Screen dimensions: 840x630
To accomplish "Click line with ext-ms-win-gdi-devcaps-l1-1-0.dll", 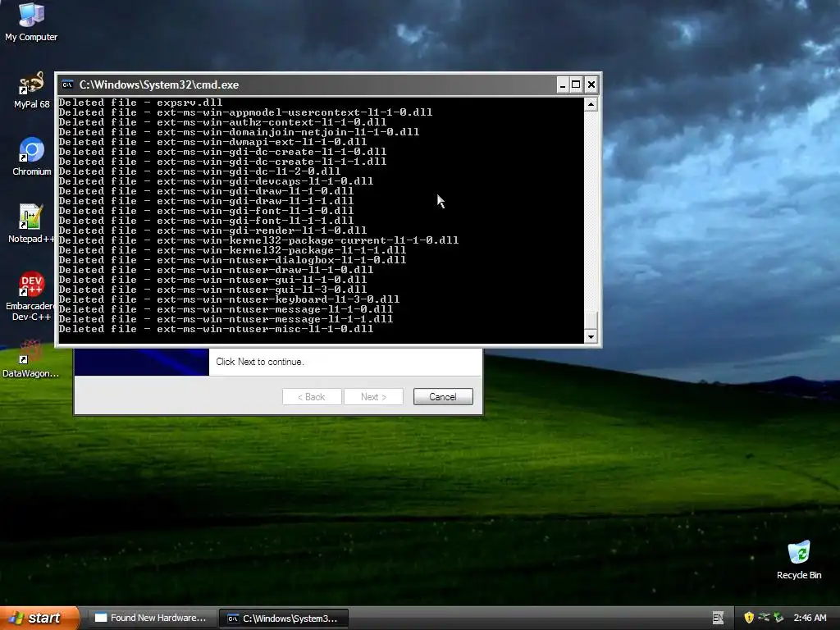I will (x=216, y=181).
